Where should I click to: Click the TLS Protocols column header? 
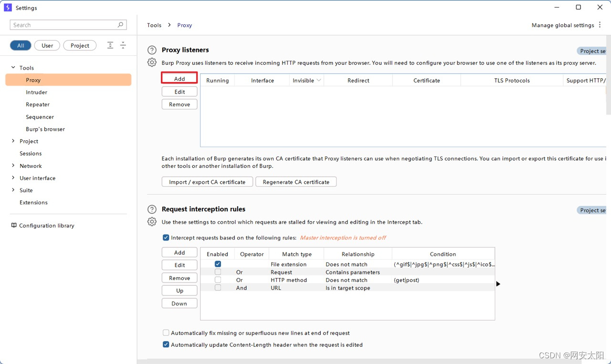pos(512,80)
